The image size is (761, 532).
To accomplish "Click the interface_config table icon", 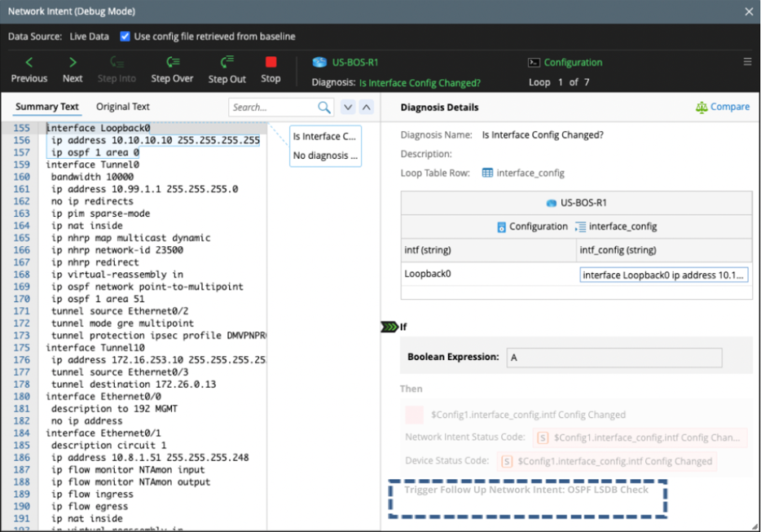I will tap(487, 173).
